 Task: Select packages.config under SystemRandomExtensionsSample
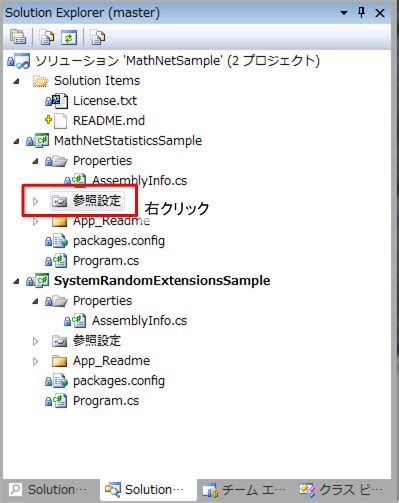(119, 381)
